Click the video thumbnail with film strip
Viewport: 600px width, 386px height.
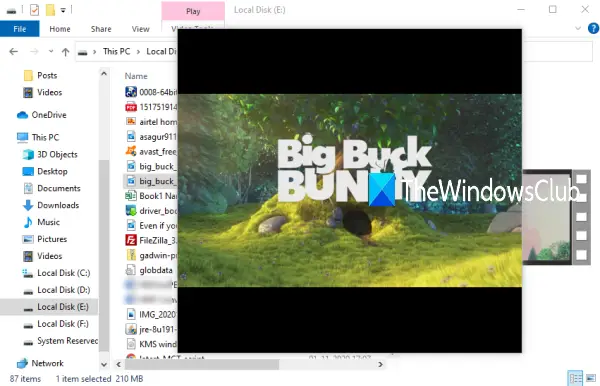[557, 217]
